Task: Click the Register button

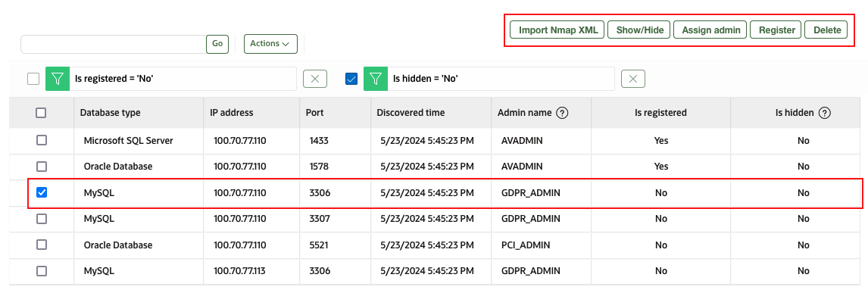Action: 776,30
